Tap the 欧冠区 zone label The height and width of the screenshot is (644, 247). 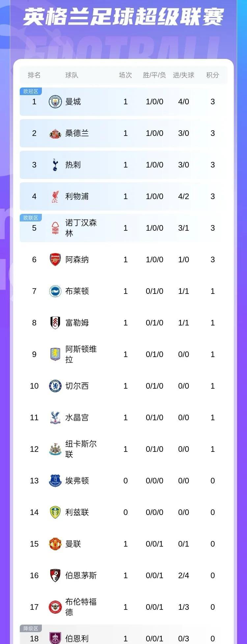coord(31,91)
